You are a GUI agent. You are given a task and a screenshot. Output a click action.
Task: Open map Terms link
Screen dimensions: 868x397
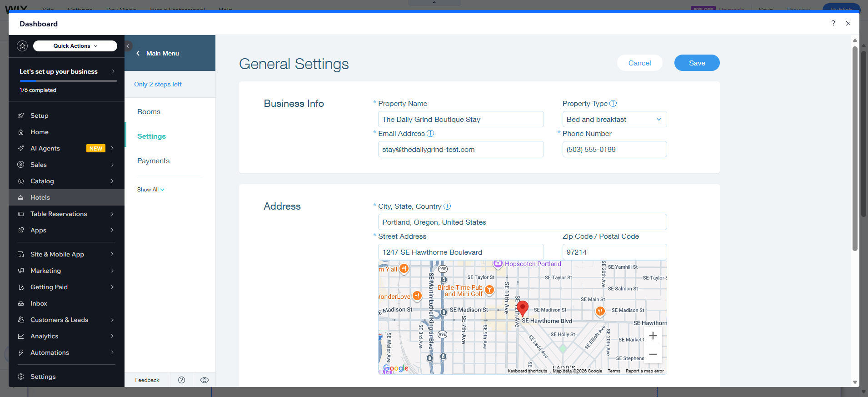614,371
